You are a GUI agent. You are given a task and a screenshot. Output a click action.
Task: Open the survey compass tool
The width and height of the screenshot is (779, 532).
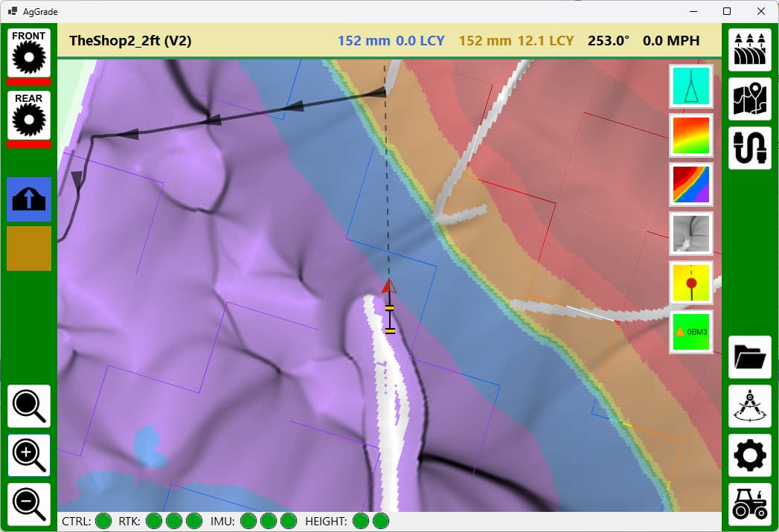click(749, 406)
